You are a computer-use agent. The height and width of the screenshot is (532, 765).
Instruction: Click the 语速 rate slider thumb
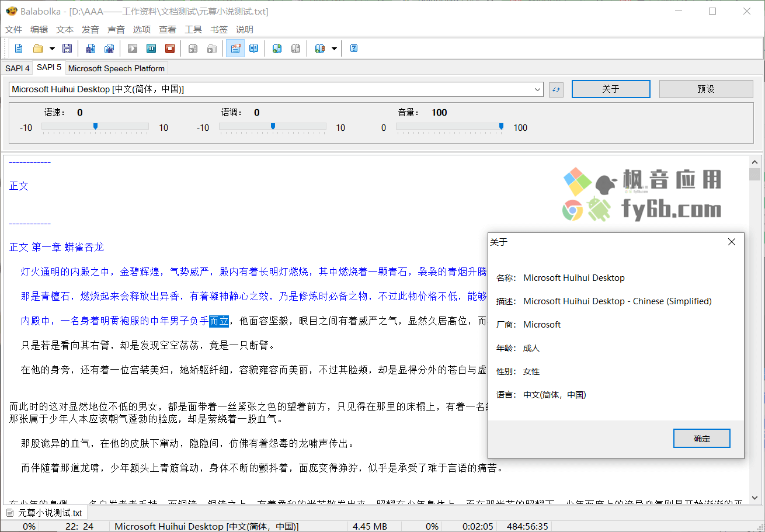pyautogui.click(x=95, y=126)
